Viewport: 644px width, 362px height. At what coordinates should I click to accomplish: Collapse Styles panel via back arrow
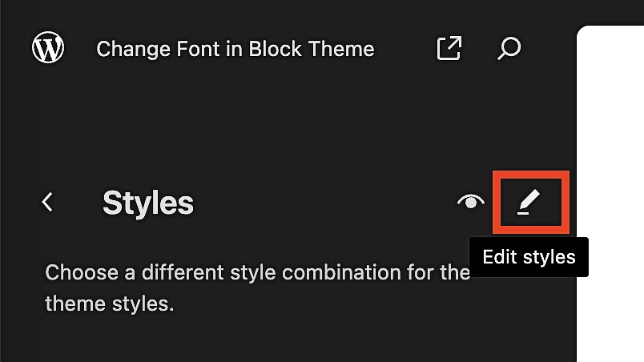[x=47, y=202]
